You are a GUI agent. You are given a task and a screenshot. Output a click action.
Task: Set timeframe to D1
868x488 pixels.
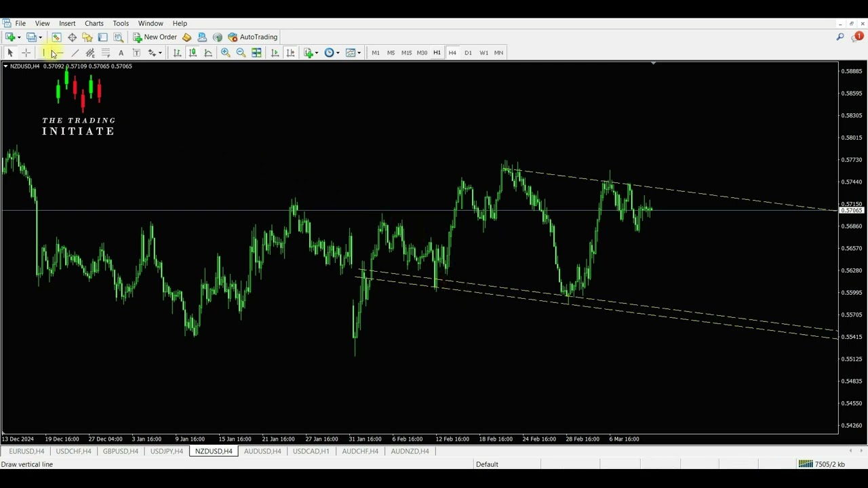pos(468,53)
